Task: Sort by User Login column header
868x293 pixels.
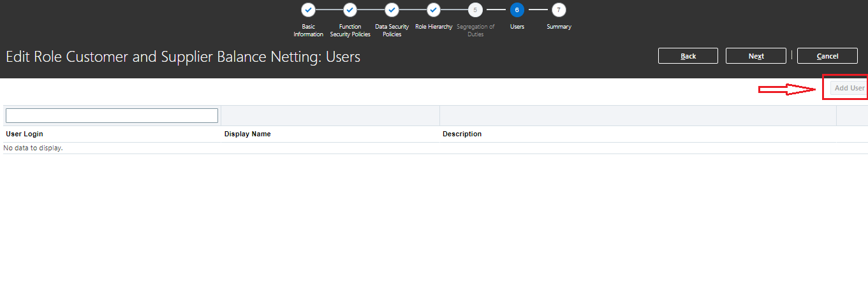Action: click(24, 134)
